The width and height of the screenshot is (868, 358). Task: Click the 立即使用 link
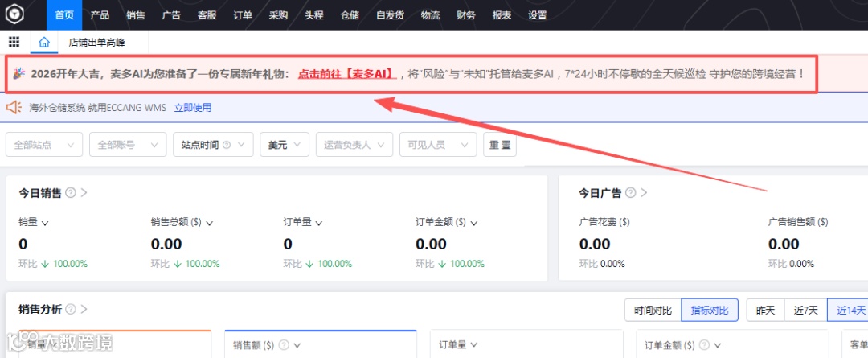[193, 108]
